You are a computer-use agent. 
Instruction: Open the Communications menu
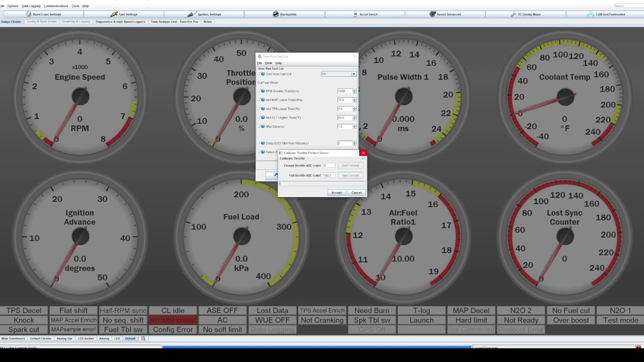coord(56,6)
